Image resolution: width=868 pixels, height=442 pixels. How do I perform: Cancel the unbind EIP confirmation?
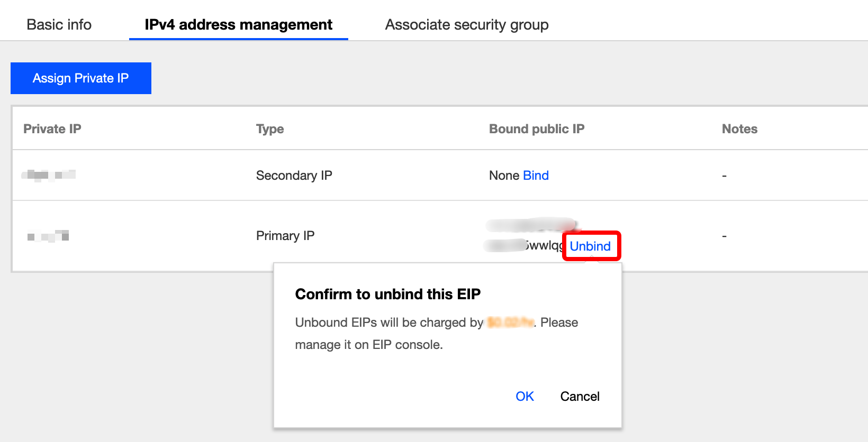click(580, 397)
